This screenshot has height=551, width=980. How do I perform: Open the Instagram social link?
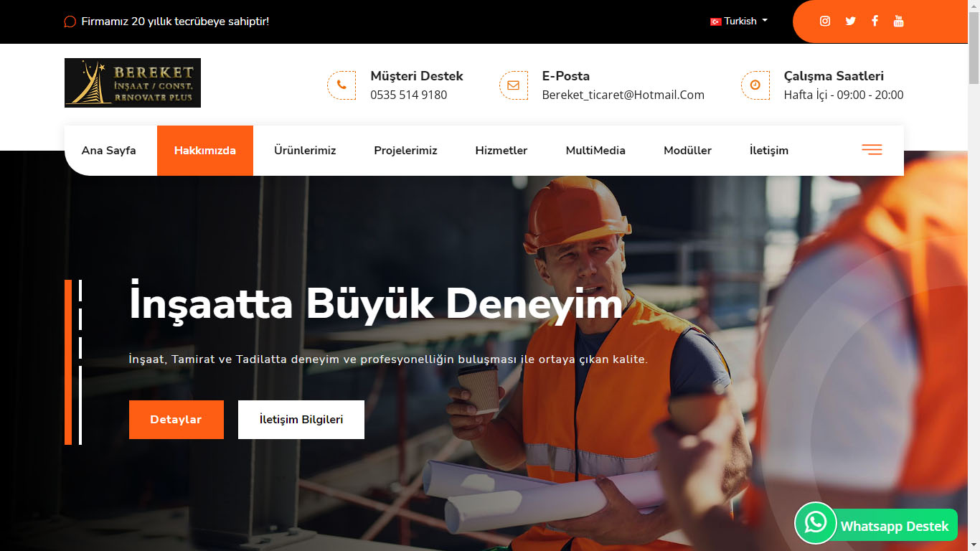[825, 21]
